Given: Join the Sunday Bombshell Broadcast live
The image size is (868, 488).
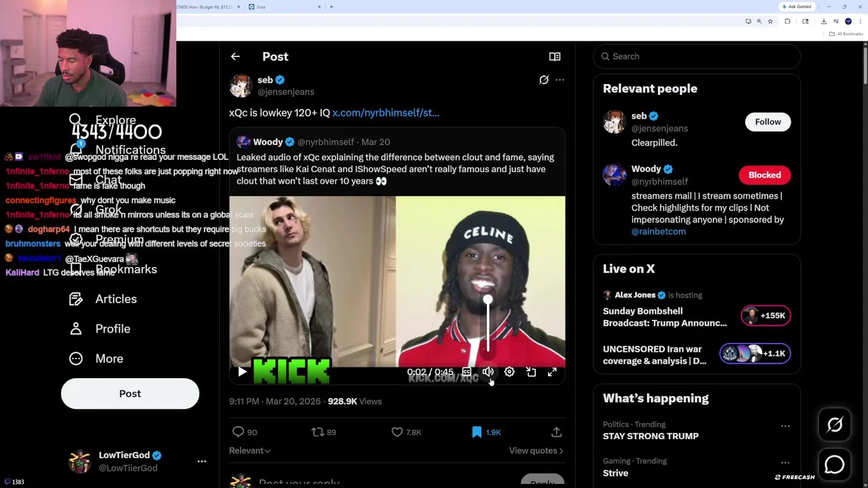Looking at the screenshot, I should (x=665, y=317).
